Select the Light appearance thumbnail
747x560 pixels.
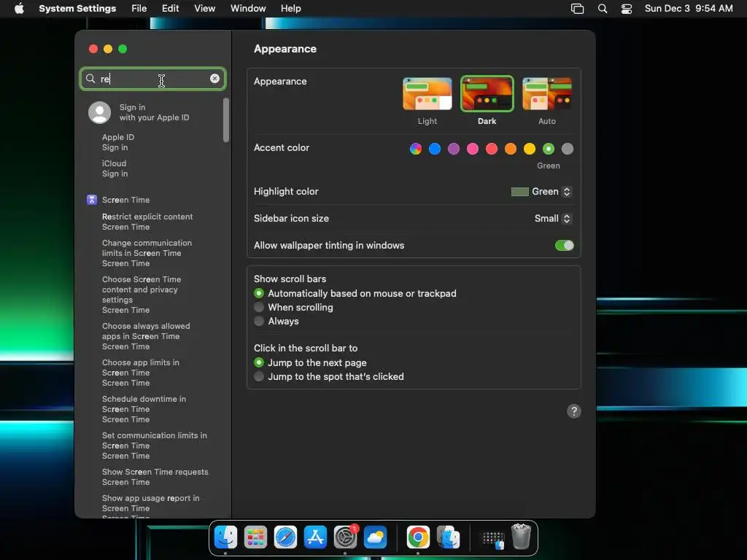427,94
